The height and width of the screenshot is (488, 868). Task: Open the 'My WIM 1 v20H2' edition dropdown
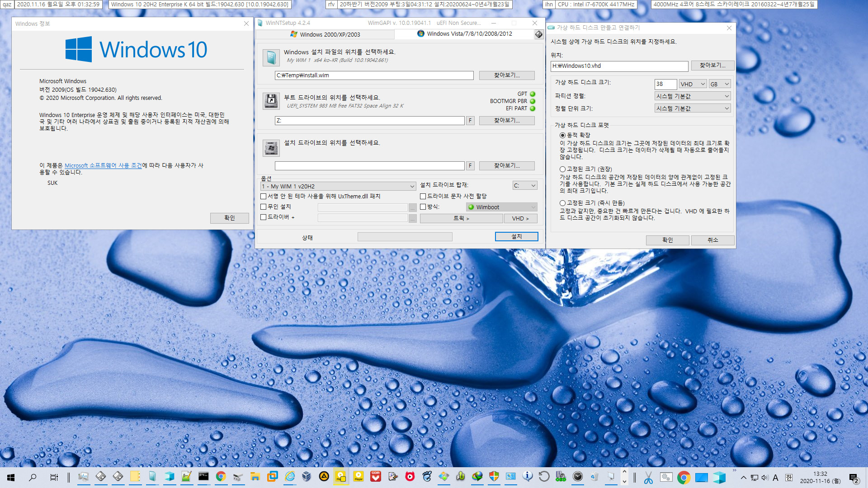coord(338,186)
